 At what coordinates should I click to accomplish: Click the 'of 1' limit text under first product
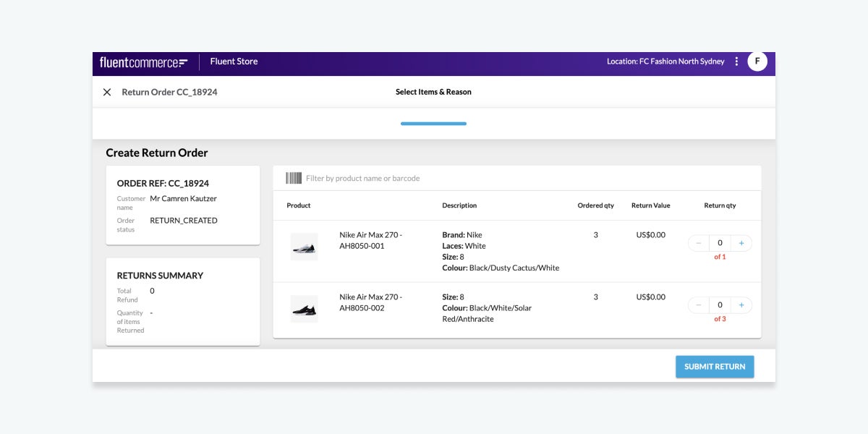720,255
